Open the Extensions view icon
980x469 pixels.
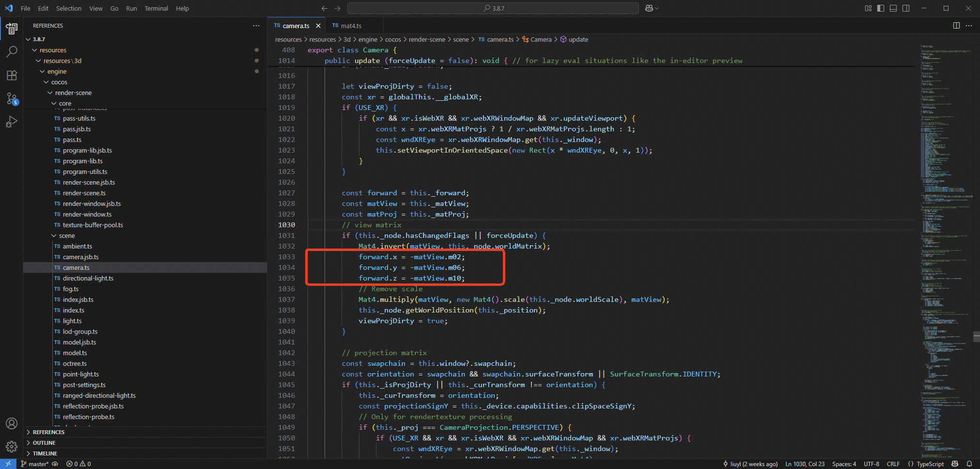(x=12, y=75)
